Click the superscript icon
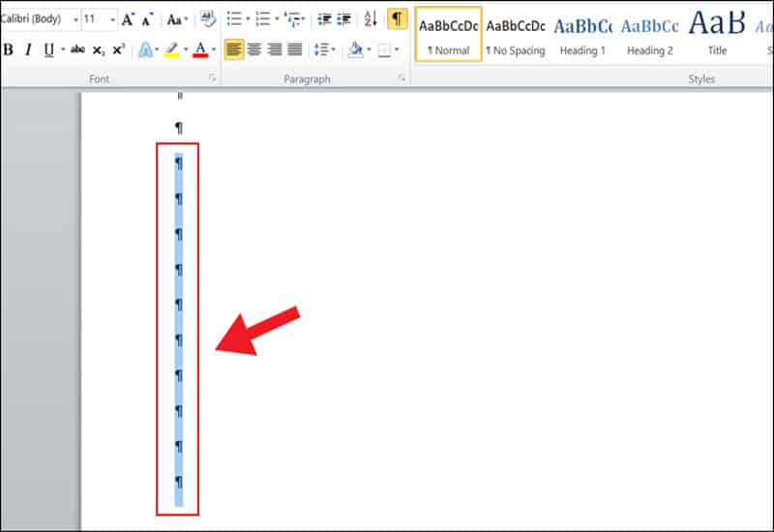774x532 pixels. click(118, 49)
